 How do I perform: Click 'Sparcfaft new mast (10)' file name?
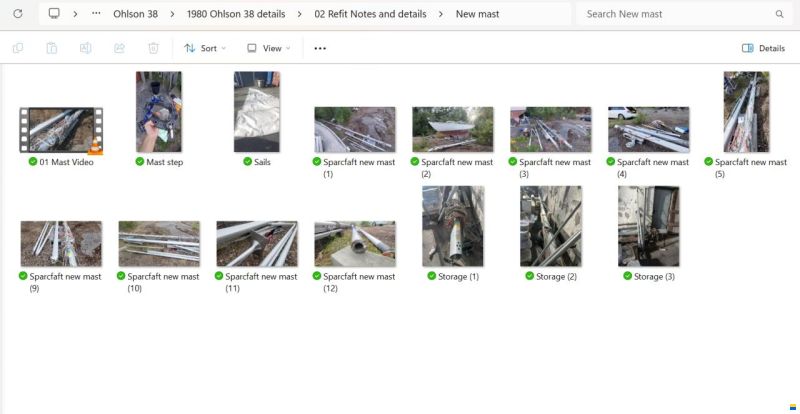click(163, 282)
